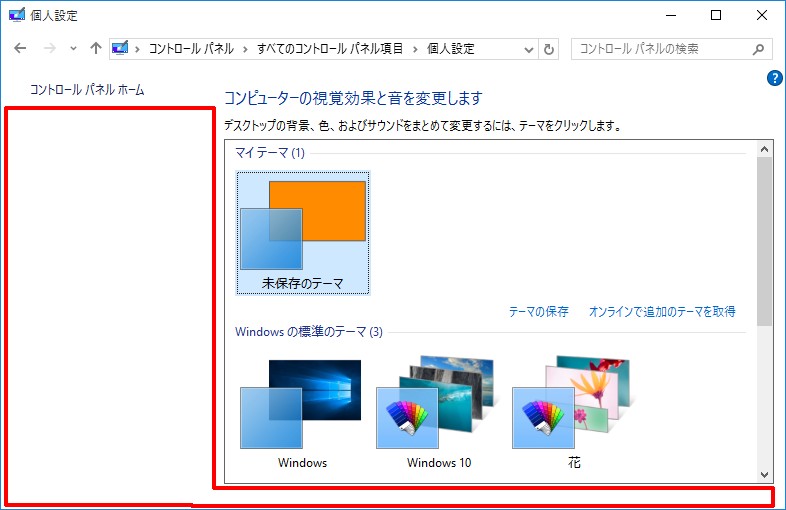This screenshot has height=510, width=786.
Task: Click the すべてのコントロール パネル項目 breadcrumb
Action: pos(330,49)
